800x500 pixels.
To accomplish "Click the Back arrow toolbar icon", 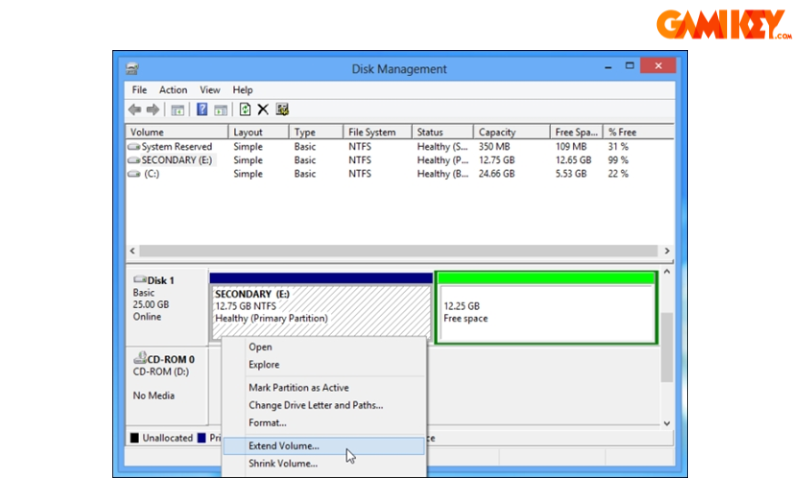I will pos(135,109).
